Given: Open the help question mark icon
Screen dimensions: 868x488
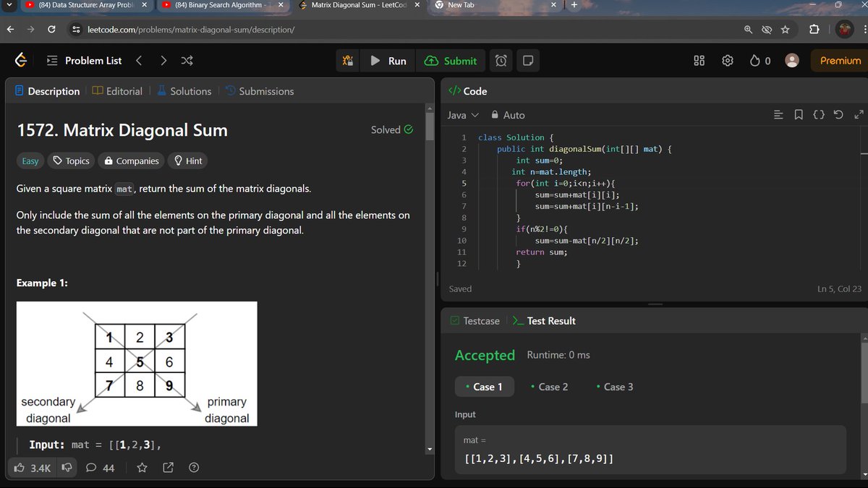Looking at the screenshot, I should 194,468.
